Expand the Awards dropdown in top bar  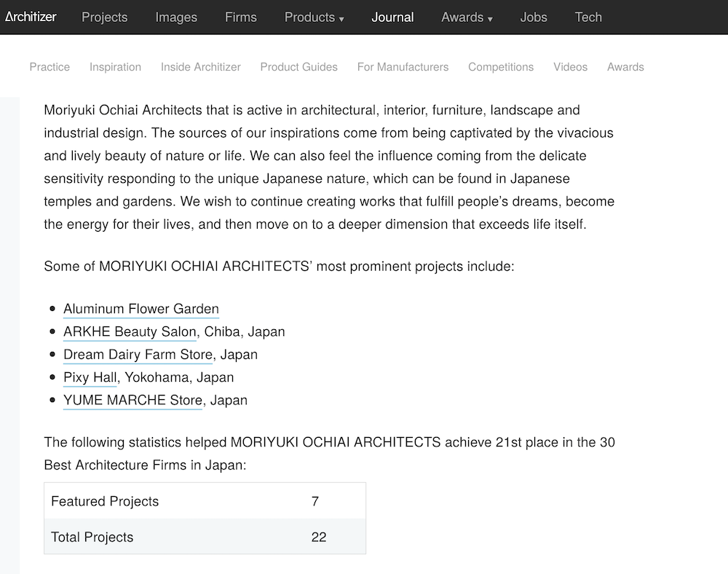point(467,17)
